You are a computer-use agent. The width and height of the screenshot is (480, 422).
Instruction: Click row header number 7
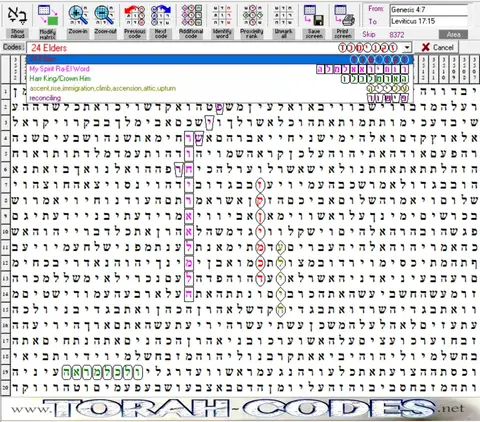6,185
